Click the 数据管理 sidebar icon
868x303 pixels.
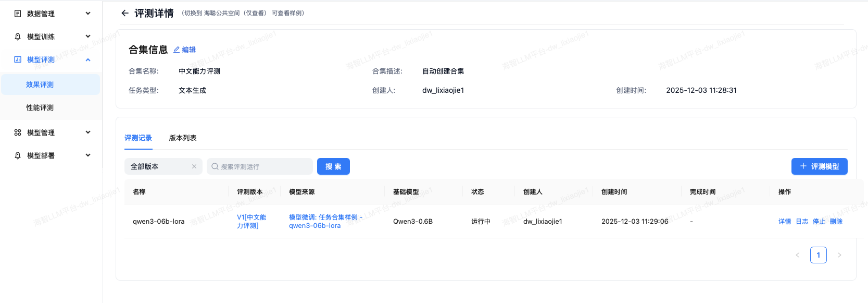point(18,14)
